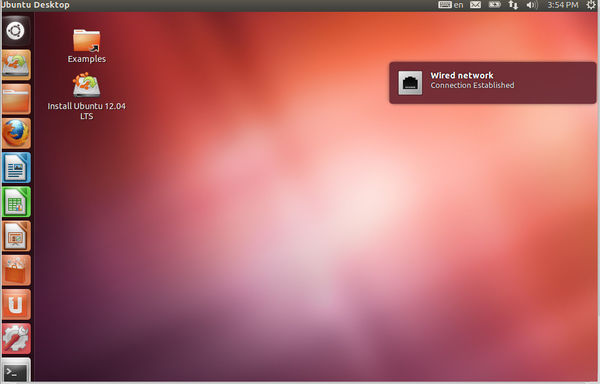
Task: Open the Files folder launcher icon
Action: tap(16, 99)
